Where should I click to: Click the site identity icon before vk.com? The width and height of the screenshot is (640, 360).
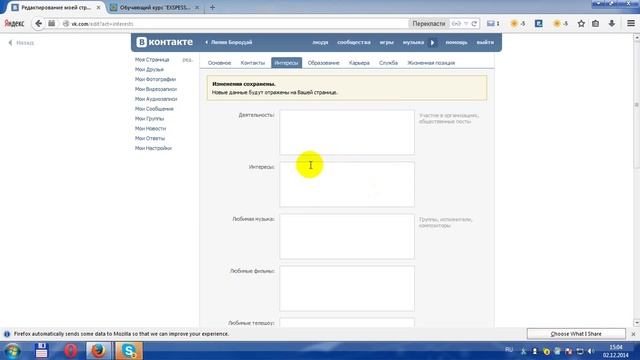(x=66, y=24)
